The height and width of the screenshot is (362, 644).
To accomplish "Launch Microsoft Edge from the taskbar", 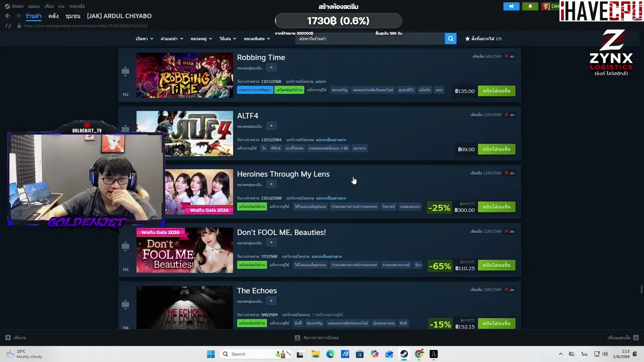I will coord(330,354).
